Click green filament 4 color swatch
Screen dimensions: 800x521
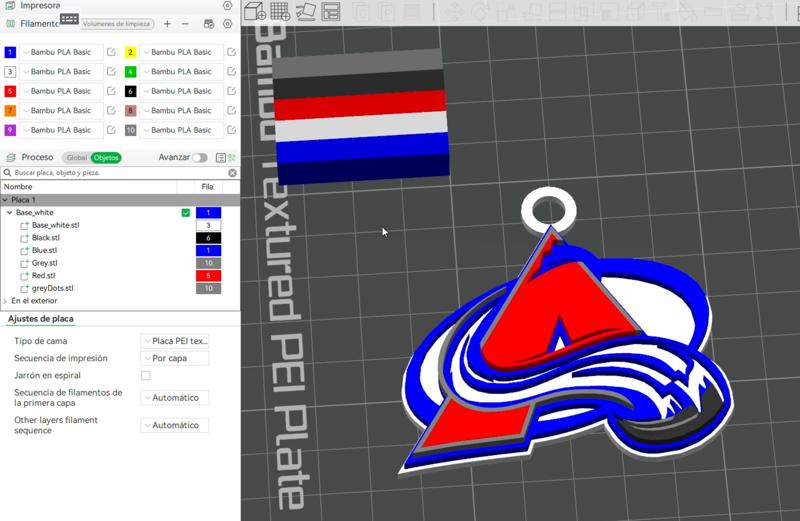[x=130, y=71]
